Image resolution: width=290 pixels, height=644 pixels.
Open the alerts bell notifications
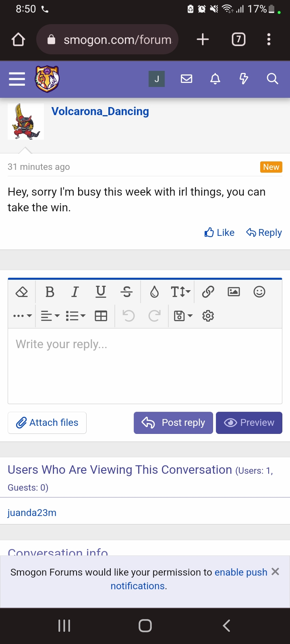pos(215,79)
